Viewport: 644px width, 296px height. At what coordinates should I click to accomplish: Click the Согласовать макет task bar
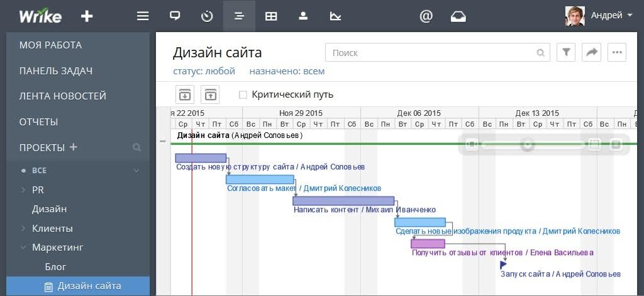click(260, 179)
